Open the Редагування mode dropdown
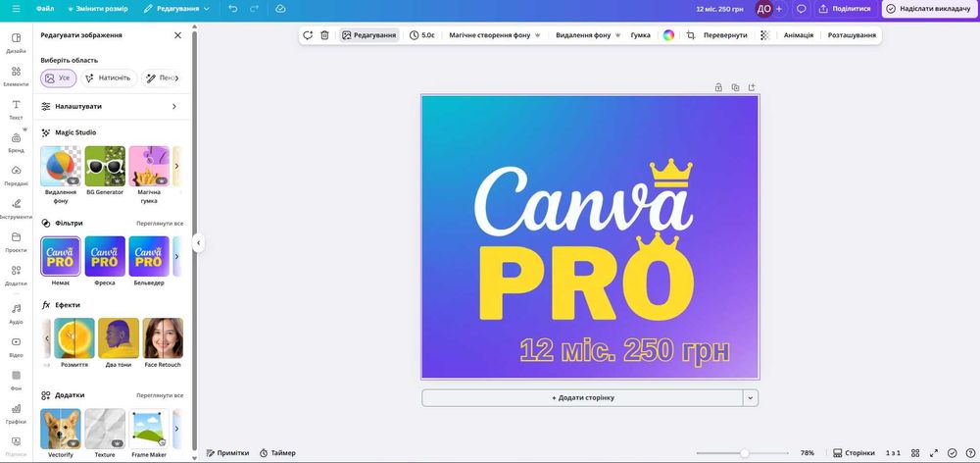 pos(176,9)
